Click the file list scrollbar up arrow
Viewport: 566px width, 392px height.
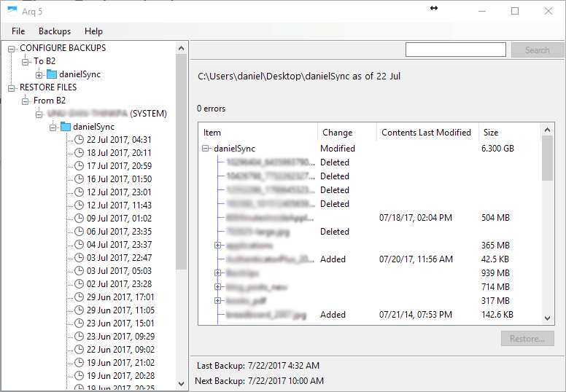point(547,130)
